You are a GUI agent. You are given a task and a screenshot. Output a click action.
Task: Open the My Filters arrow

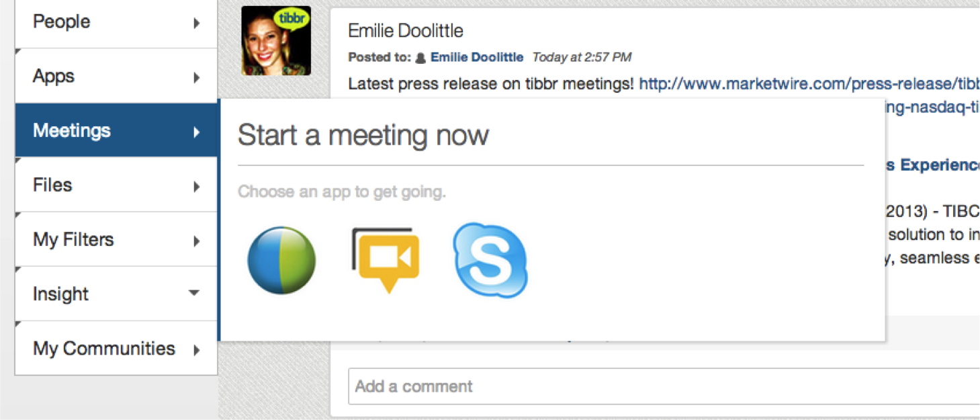click(197, 241)
